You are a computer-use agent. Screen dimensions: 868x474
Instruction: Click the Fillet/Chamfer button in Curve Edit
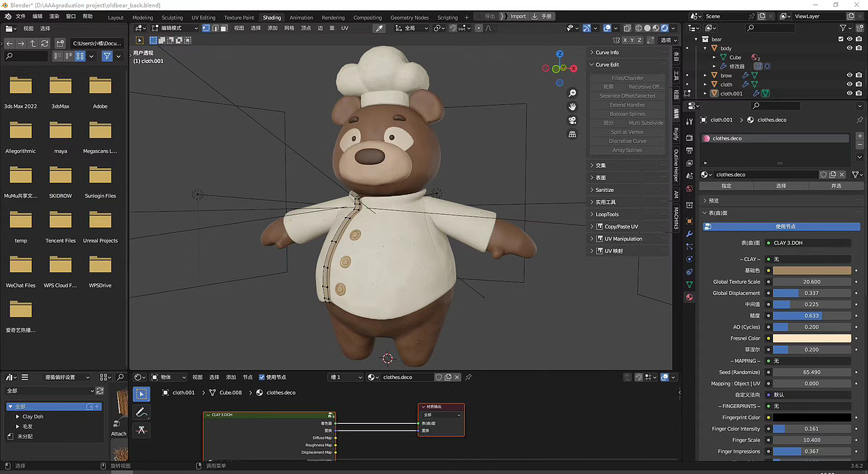pyautogui.click(x=627, y=77)
